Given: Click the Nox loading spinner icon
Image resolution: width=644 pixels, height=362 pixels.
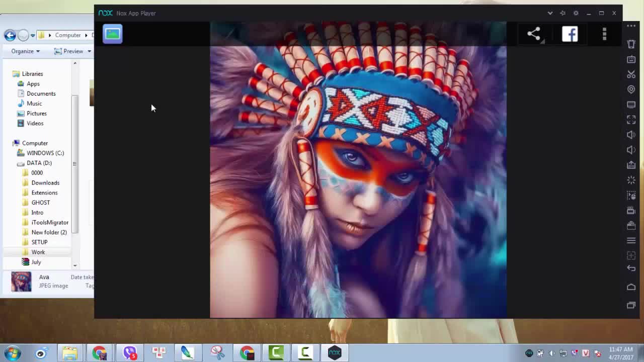Looking at the screenshot, I should (x=631, y=180).
